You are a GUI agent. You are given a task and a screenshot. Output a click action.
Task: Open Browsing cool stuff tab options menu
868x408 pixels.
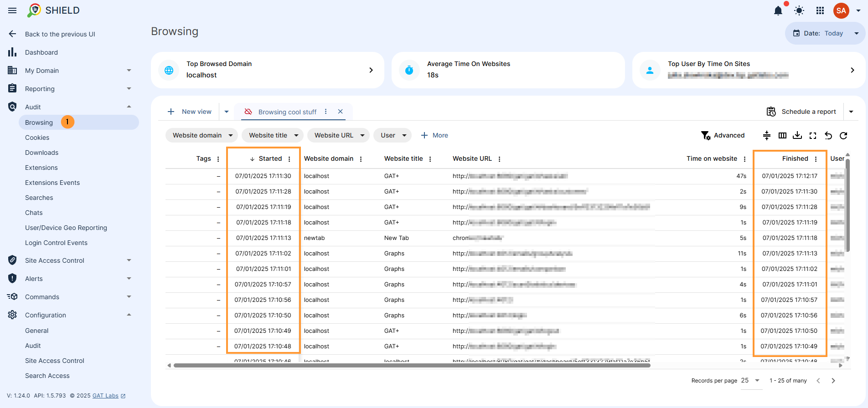[x=325, y=112]
